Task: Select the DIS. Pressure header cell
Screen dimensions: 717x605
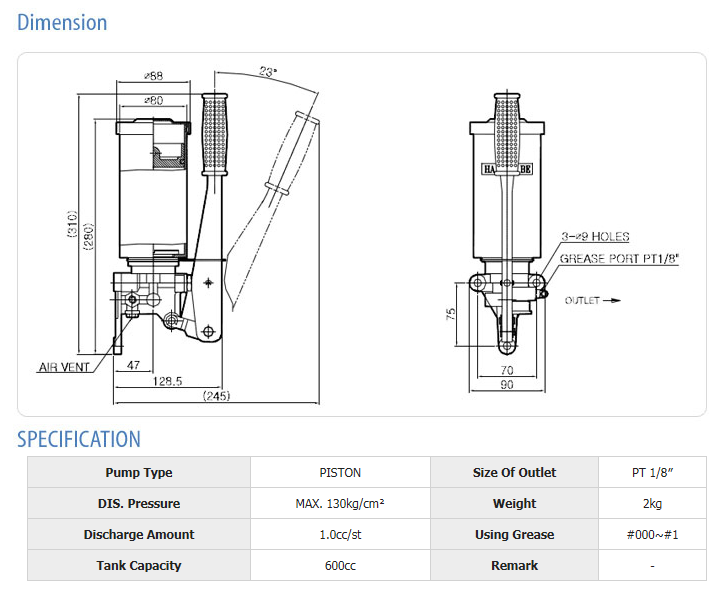Action: tap(138, 504)
